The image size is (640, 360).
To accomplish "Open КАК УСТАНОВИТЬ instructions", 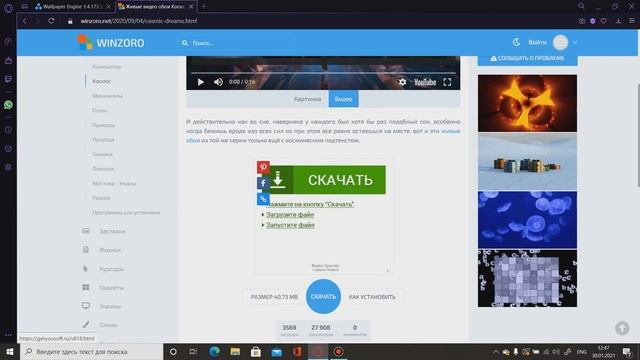I will [x=372, y=297].
